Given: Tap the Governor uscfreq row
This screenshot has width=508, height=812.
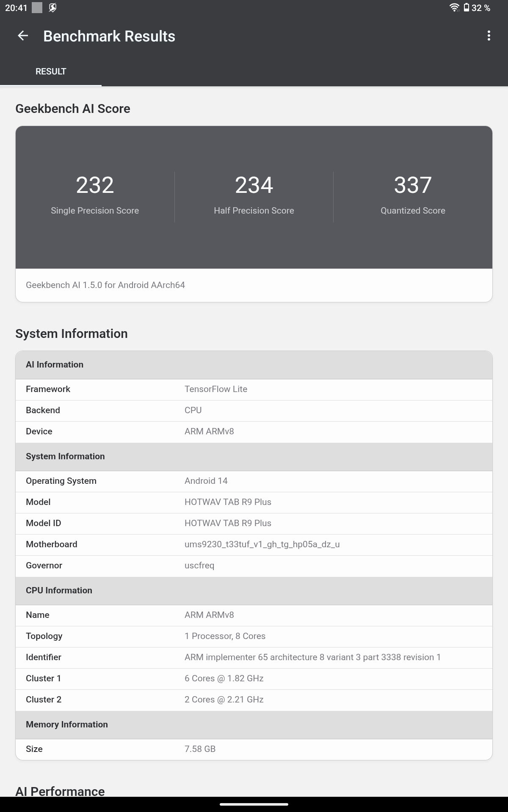Looking at the screenshot, I should coord(254,565).
